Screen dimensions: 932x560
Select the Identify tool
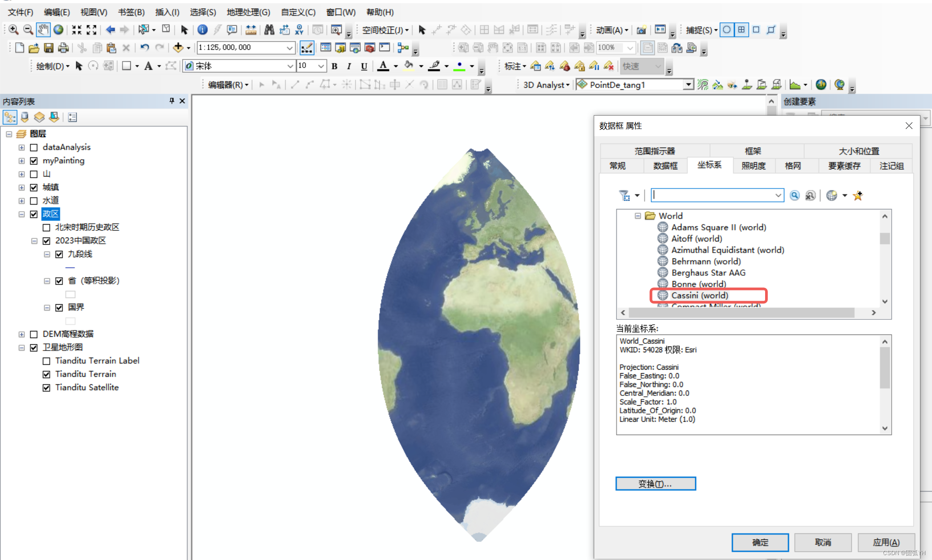(203, 30)
